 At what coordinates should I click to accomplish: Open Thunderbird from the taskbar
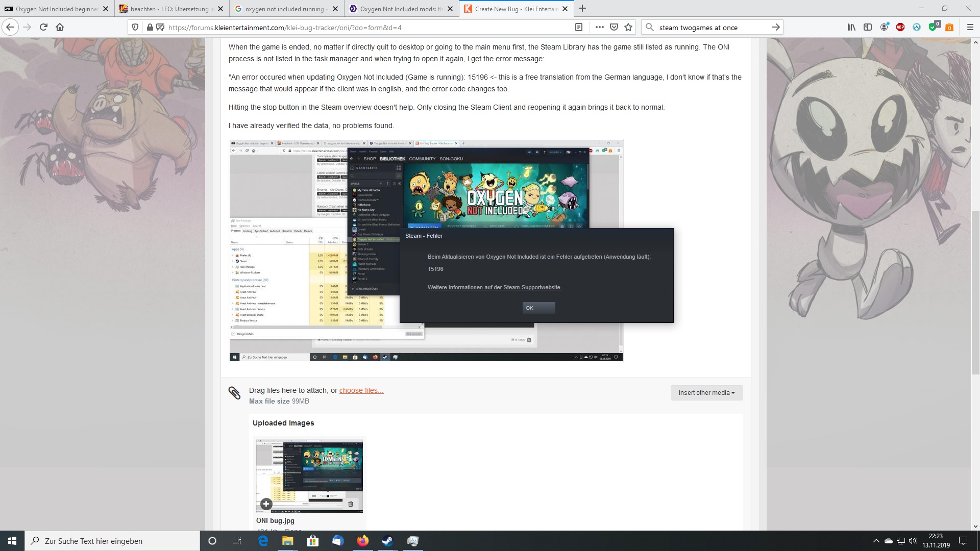pyautogui.click(x=338, y=541)
